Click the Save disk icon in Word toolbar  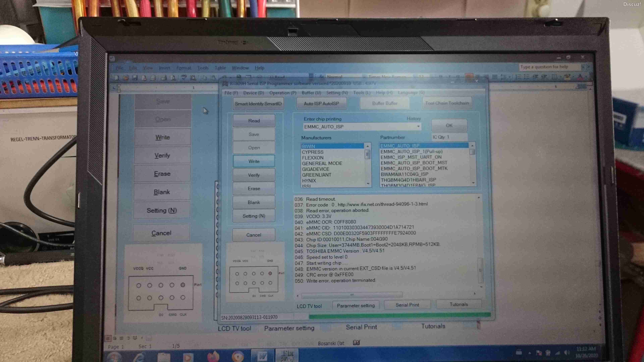tap(135, 78)
